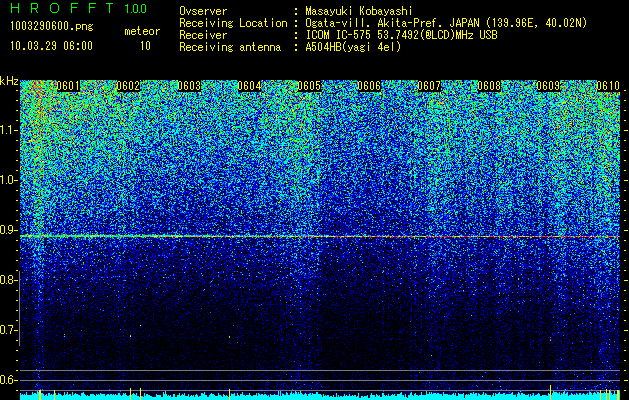Click the 0.6 frequency axis label
This screenshot has height=400, width=629.
pyautogui.click(x=7, y=380)
